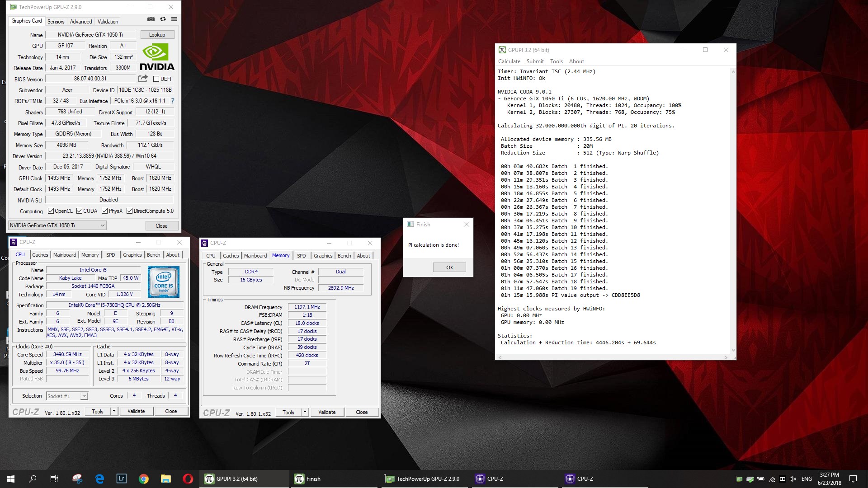Click Tools button in left CPU-Z
Viewport: 868px width, 488px height.
pyautogui.click(x=98, y=411)
